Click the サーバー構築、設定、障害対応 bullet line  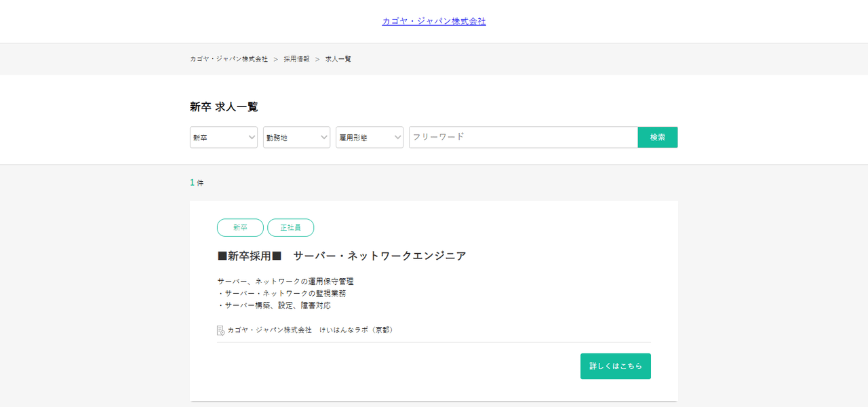pos(274,306)
